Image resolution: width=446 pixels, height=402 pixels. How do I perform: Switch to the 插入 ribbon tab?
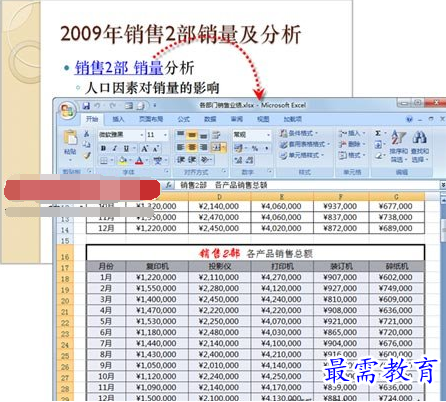pyautogui.click(x=118, y=119)
